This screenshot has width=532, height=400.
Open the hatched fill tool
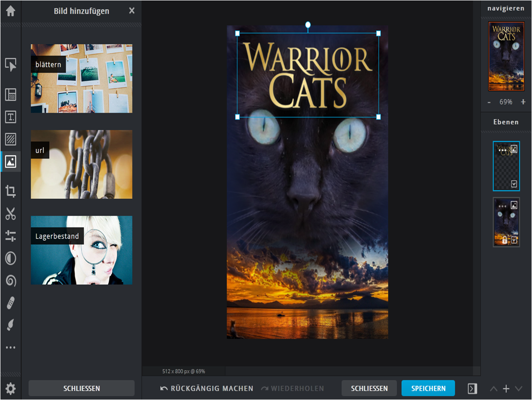11,139
